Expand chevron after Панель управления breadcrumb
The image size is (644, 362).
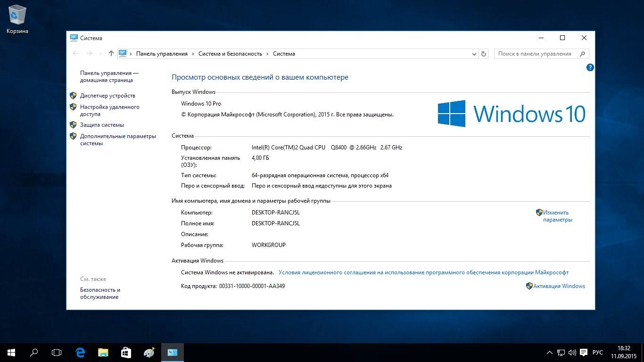pos(193,54)
